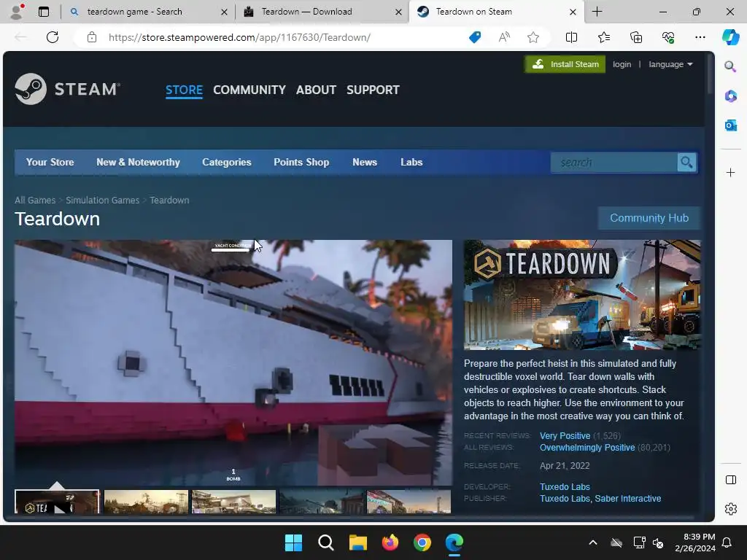Open Favorites list icon
This screenshot has width=747, height=560.
point(603,37)
